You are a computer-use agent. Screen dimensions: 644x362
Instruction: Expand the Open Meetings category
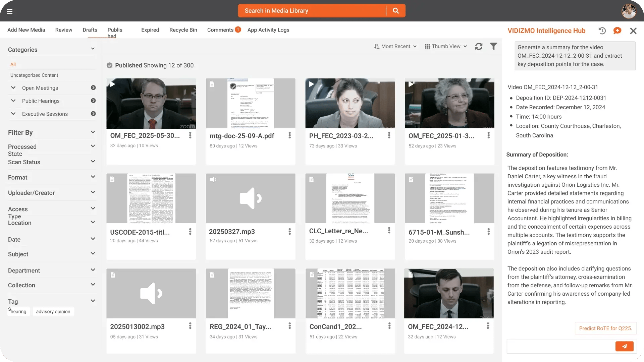13,88
